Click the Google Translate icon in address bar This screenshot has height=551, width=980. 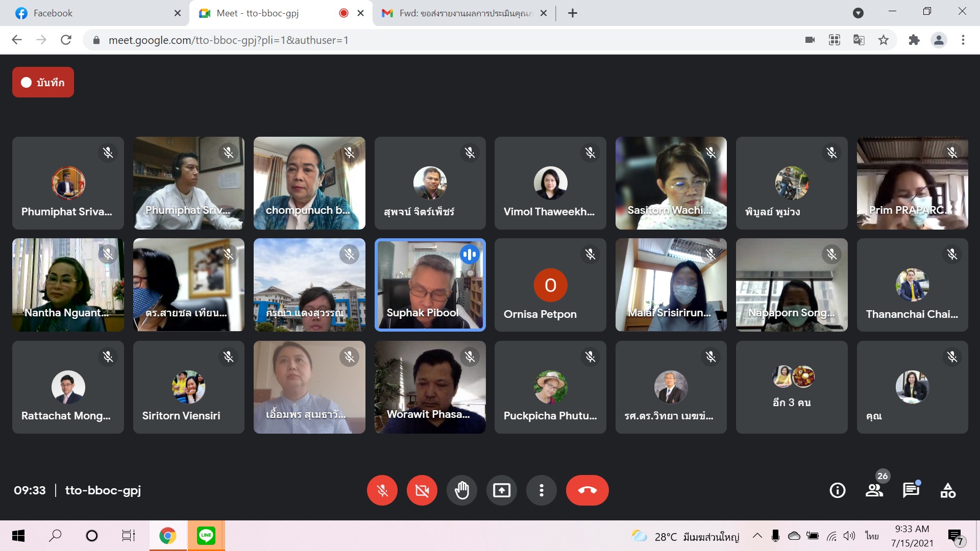pos(859,40)
